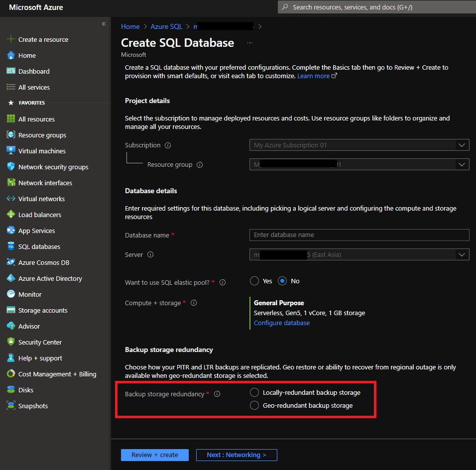Click the Storage accounts icon
This screenshot has height=470, width=476.
pyautogui.click(x=11, y=310)
